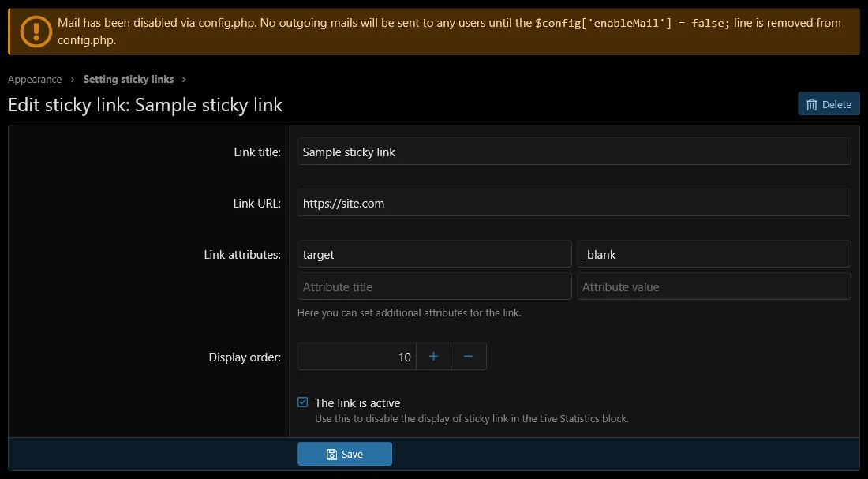The image size is (868, 479).
Task: Select the empty Attribute value field
Action: pyautogui.click(x=713, y=286)
